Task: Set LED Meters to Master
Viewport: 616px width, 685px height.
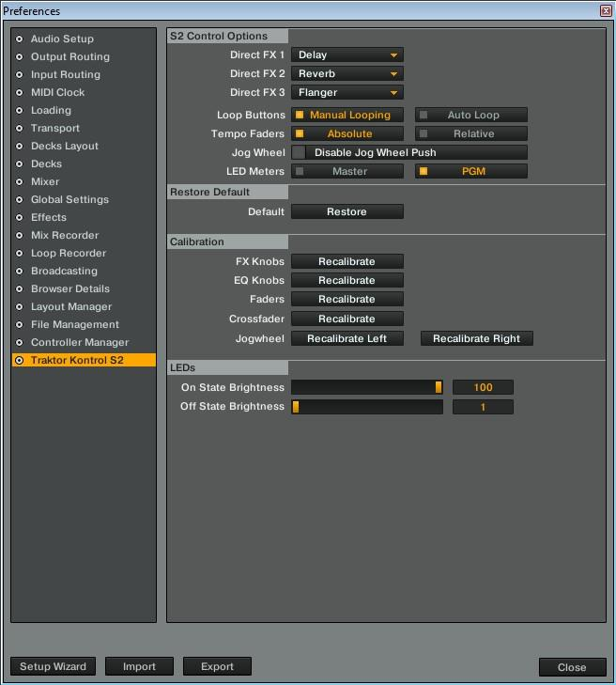Action: click(347, 172)
